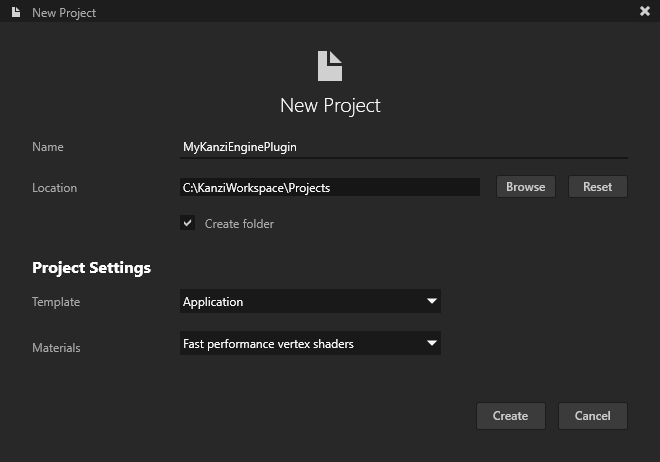
Task: Click the New Project title bar text
Action: point(64,12)
